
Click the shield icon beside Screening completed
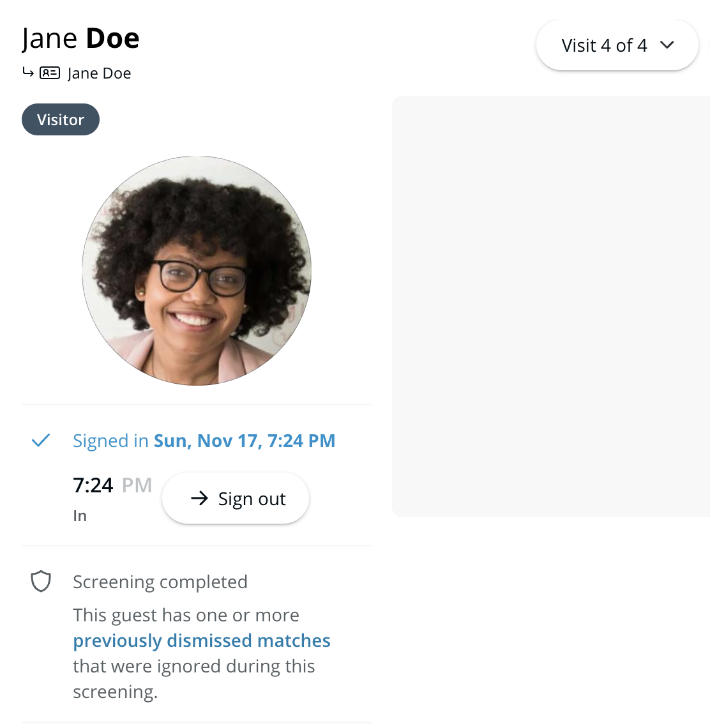pyautogui.click(x=41, y=581)
